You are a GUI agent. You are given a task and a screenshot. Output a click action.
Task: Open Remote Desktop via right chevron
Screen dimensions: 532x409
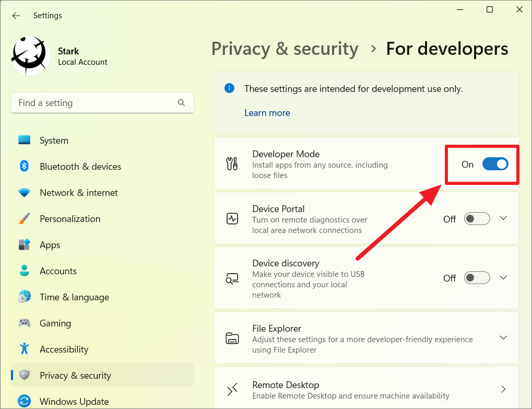tap(503, 389)
